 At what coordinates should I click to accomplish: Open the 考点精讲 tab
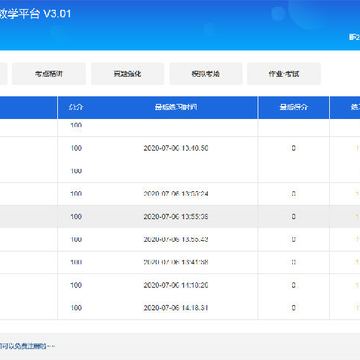pyautogui.click(x=49, y=74)
